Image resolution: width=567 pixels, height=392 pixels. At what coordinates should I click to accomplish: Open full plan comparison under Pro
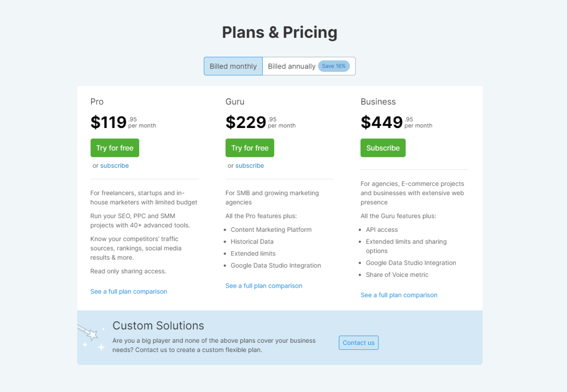(x=128, y=292)
